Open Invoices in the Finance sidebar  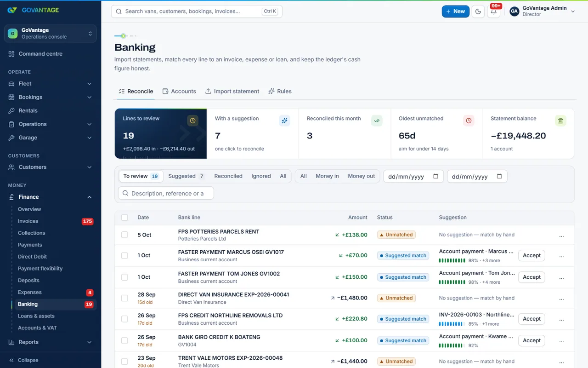[55, 221]
